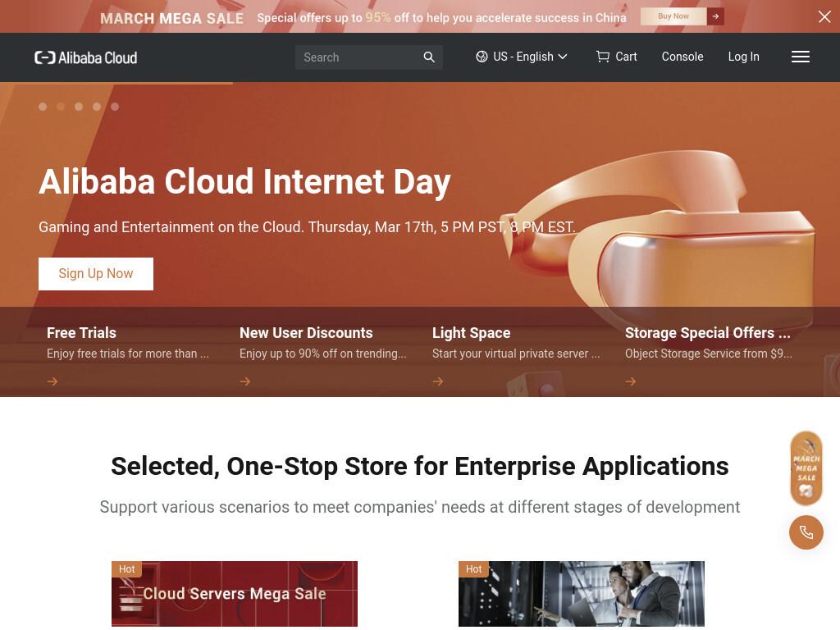The height and width of the screenshot is (630, 840).
Task: Click 'Object Storage Service from $9...' text
Action: pos(709,354)
